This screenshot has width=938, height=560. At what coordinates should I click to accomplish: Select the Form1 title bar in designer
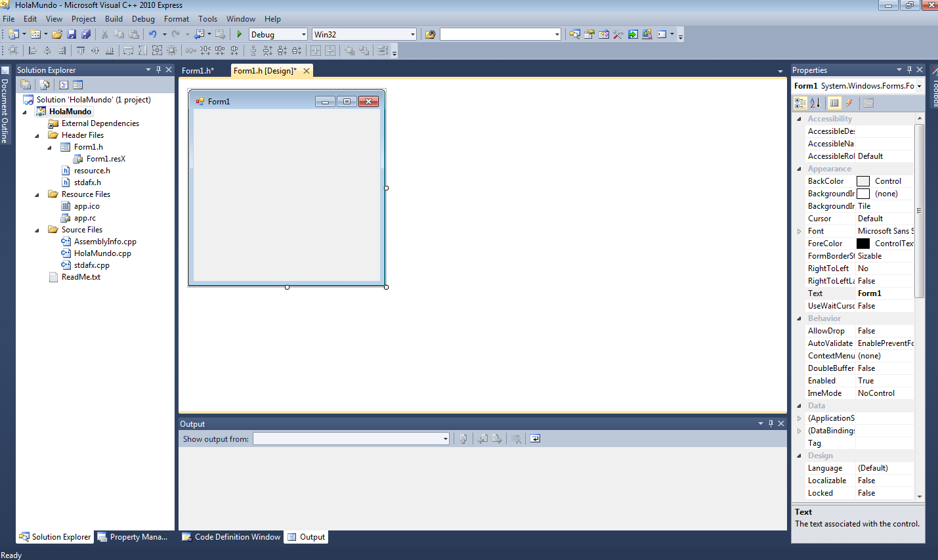click(287, 101)
